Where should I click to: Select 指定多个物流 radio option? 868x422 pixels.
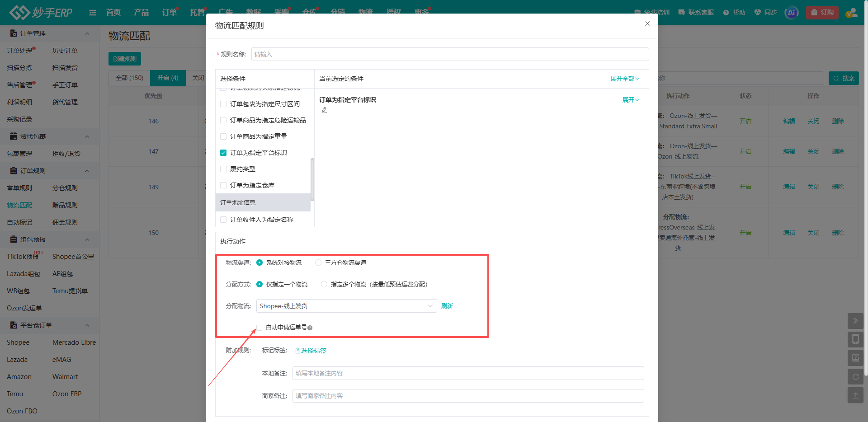point(324,284)
